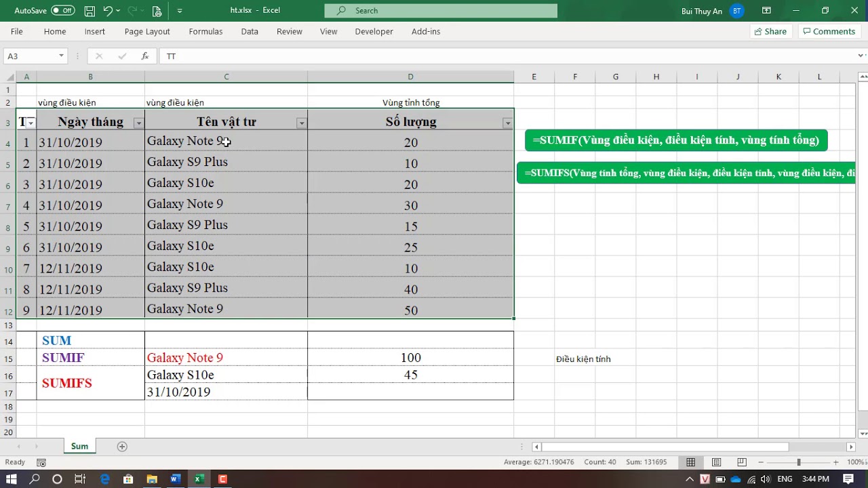
Task: Click the Điều kiện tính cell
Action: click(583, 359)
